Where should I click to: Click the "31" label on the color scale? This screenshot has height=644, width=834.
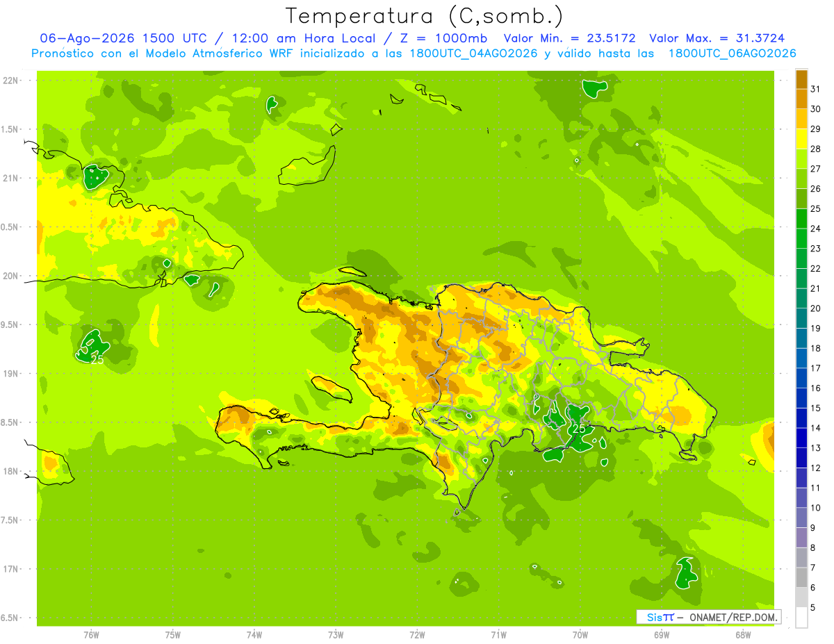(x=816, y=89)
